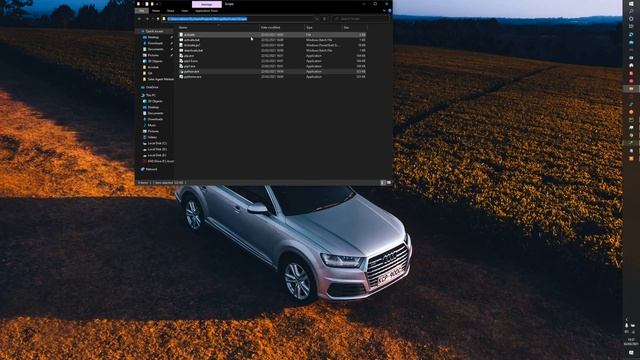Open the recent locations dropdown arrow
Viewport: 640px width, 360px height.
(153, 19)
